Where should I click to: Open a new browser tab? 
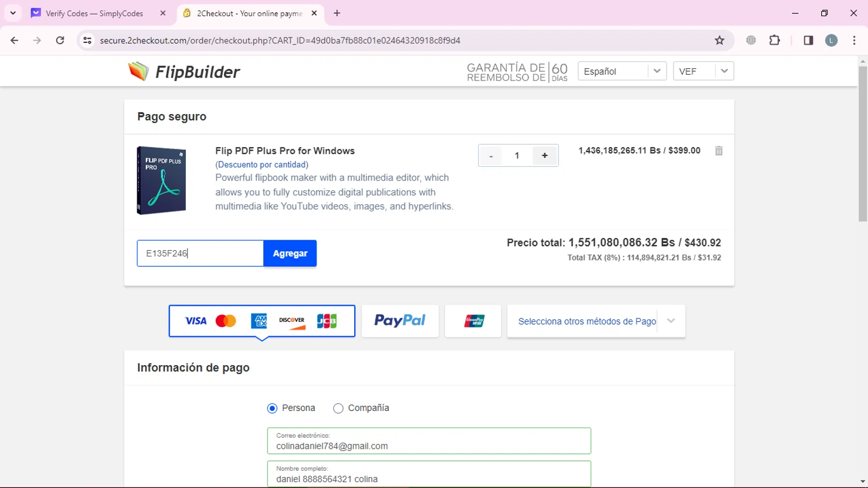tap(337, 13)
